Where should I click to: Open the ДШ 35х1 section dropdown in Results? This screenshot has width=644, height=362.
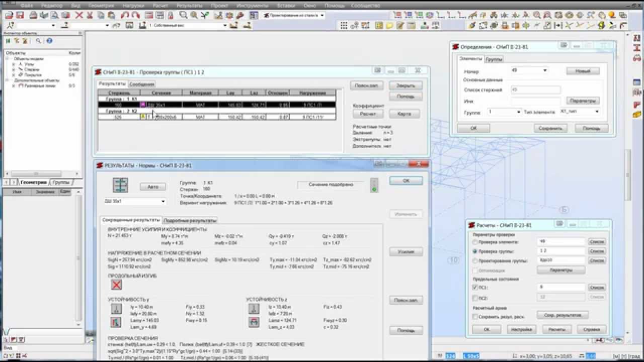[x=163, y=202]
